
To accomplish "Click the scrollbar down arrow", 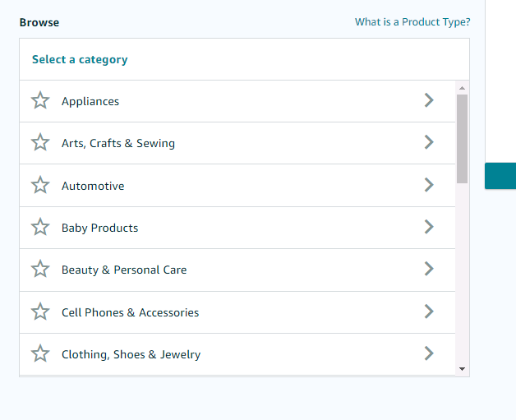I will click(x=462, y=370).
